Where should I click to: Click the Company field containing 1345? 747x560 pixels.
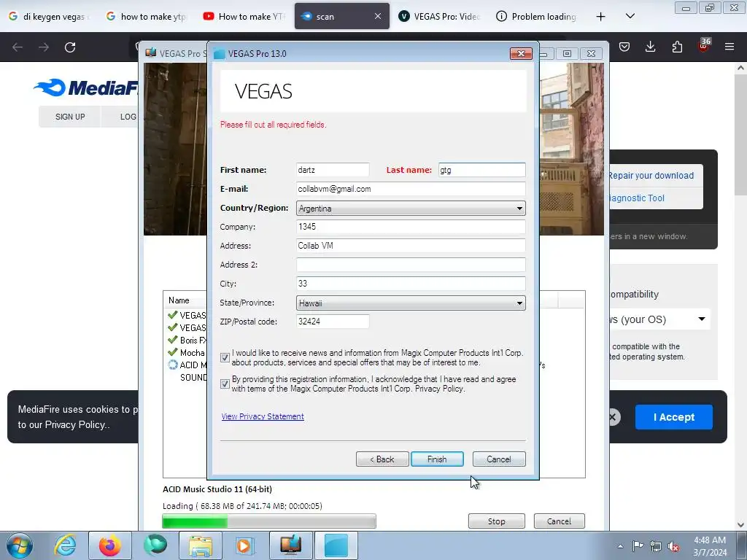[411, 227]
